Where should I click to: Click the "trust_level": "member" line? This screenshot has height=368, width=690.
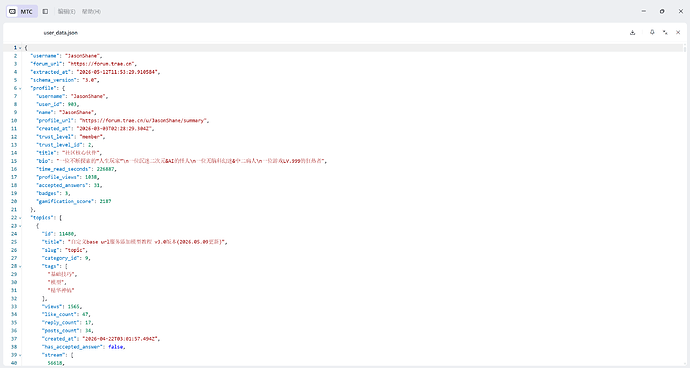[x=70, y=136]
